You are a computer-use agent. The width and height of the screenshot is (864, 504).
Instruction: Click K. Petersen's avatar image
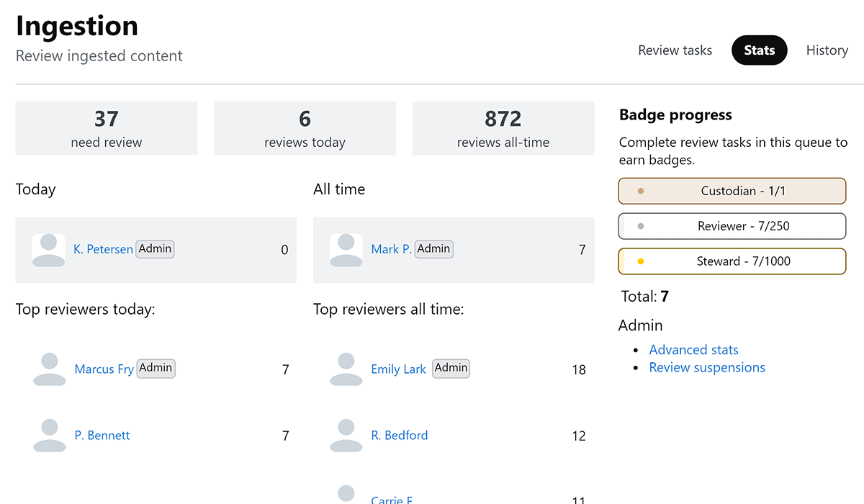coord(49,250)
